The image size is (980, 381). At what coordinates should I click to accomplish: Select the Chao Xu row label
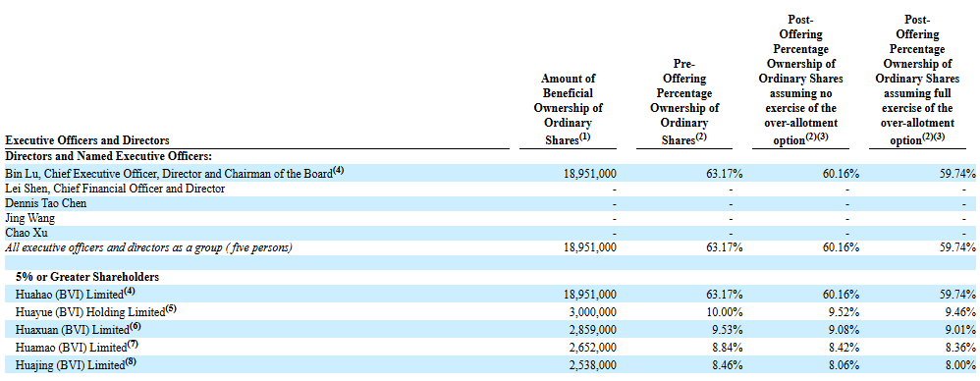tap(27, 234)
